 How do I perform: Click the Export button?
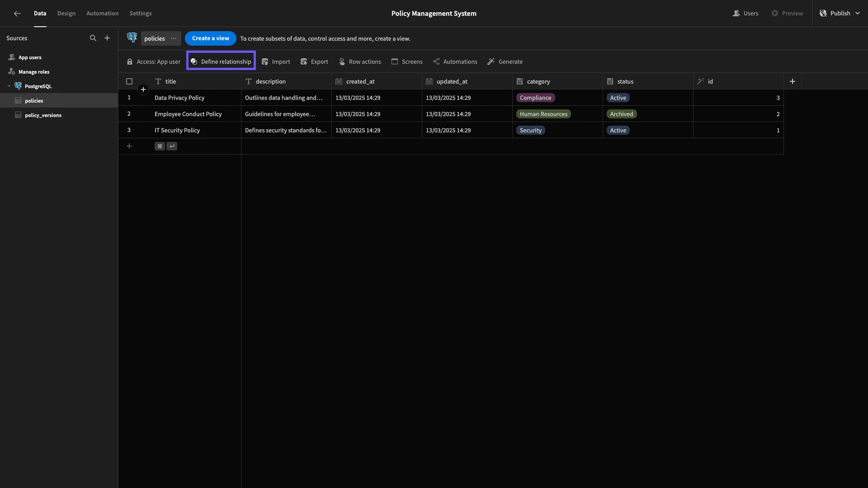[314, 61]
